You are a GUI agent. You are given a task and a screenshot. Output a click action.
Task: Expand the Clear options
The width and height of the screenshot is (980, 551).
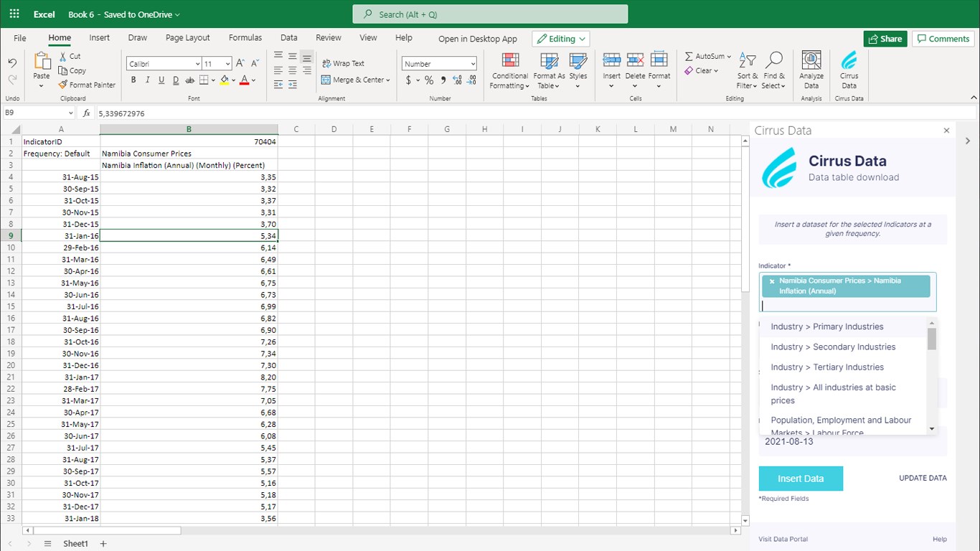coord(715,71)
